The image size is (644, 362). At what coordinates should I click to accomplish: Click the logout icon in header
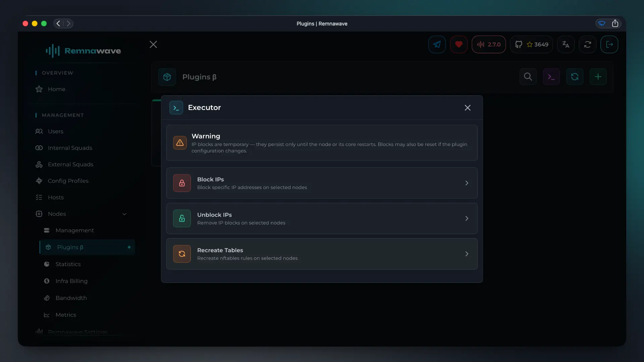609,44
